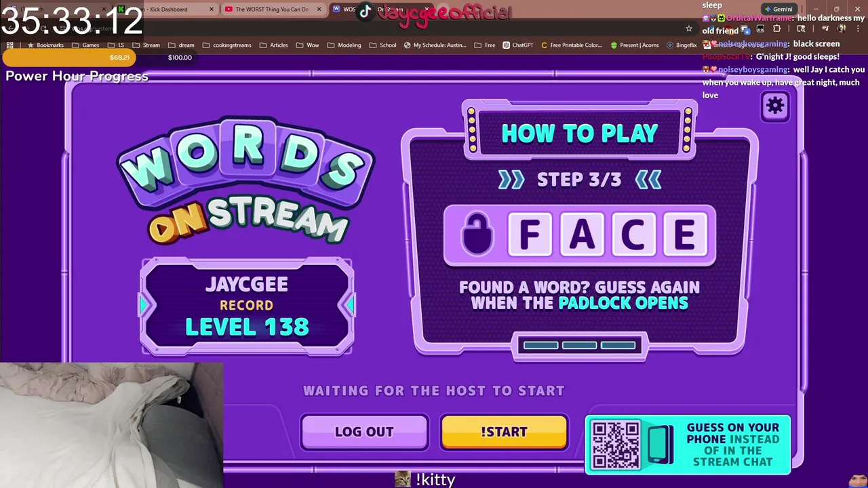Open the Stream bookmark folder
This screenshot has width=868, height=488.
pyautogui.click(x=146, y=45)
